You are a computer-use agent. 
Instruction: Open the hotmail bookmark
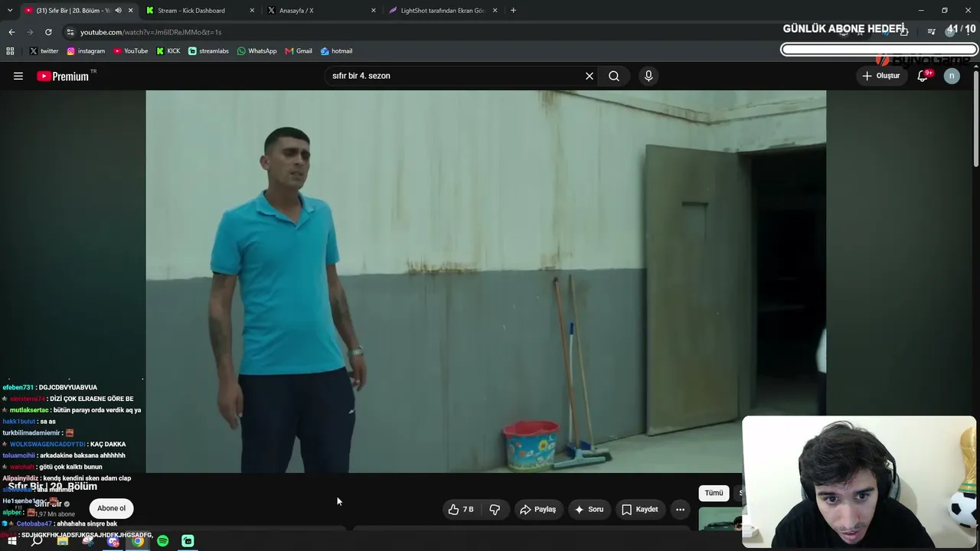pos(336,51)
